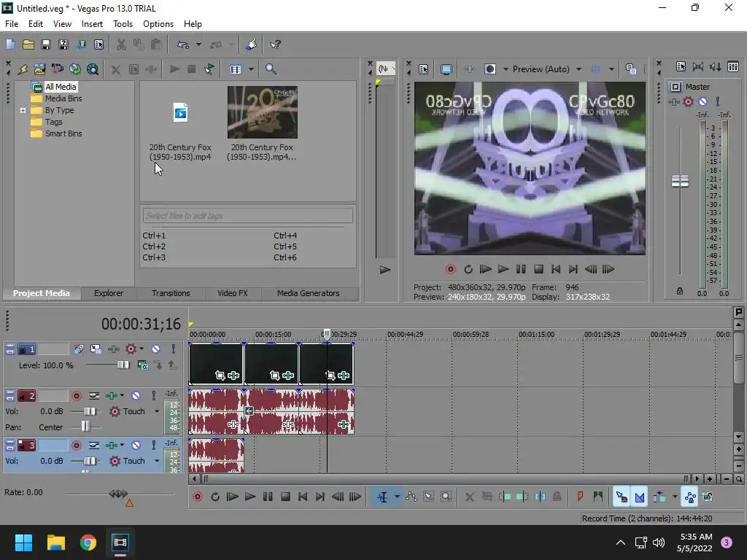Open the File menu

point(12,24)
